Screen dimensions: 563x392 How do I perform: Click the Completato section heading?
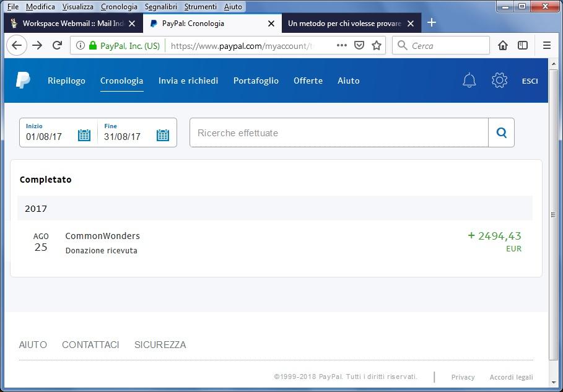pyautogui.click(x=46, y=180)
